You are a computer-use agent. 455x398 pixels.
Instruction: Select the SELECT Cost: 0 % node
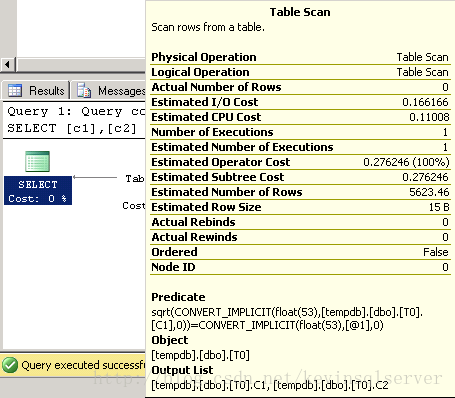[38, 191]
